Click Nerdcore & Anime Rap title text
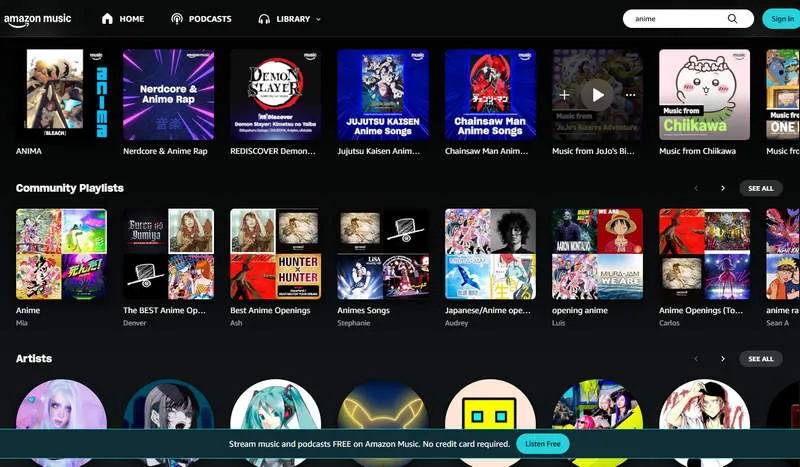Screen dimensions: 800x467 point(165,151)
